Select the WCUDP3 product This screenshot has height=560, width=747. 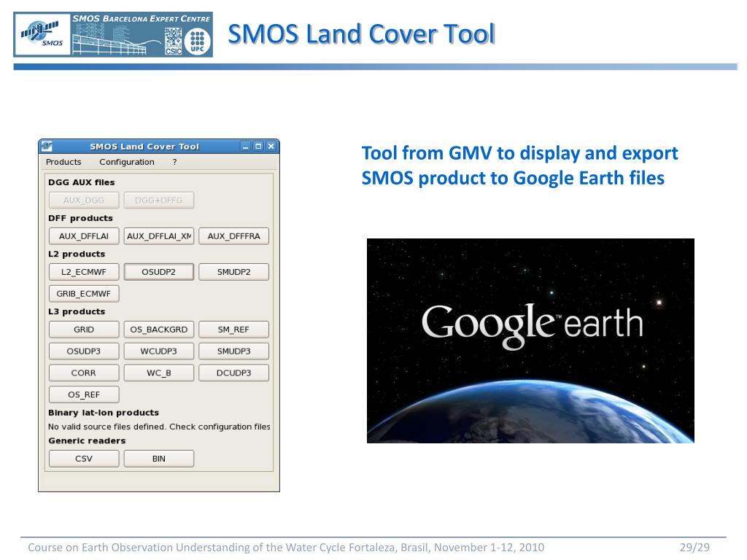pyautogui.click(x=158, y=351)
